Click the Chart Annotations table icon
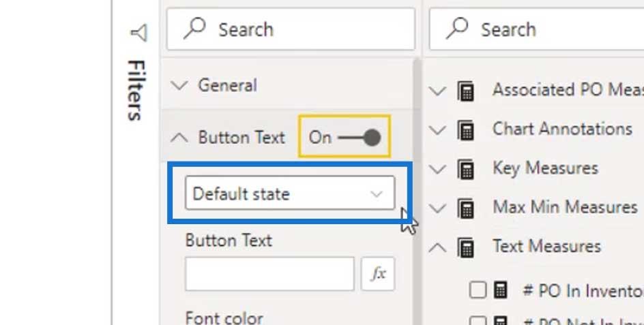This screenshot has height=325, width=644. (x=466, y=131)
